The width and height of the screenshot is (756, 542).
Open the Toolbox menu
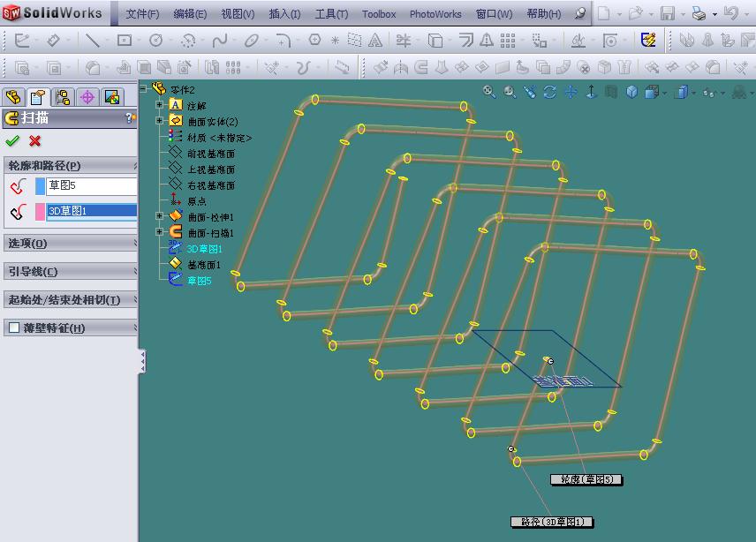[x=379, y=14]
